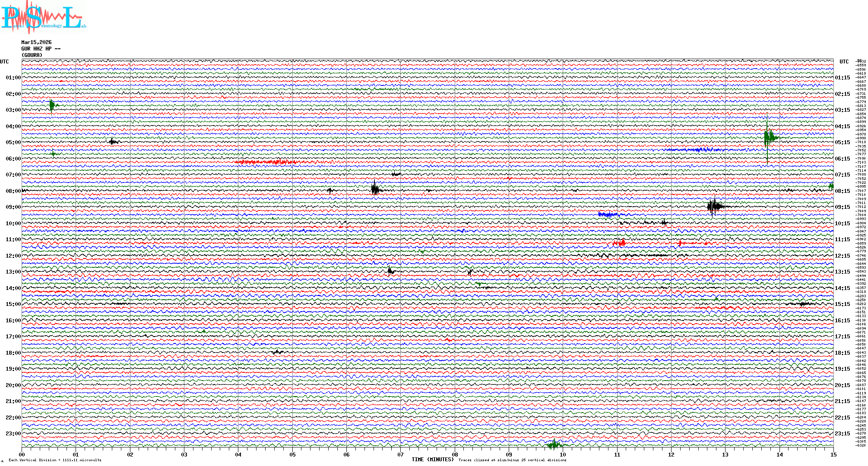Image resolution: width=868 pixels, height=466 pixels.
Task: Click the GUR HHZ HP station text
Action: (x=41, y=49)
